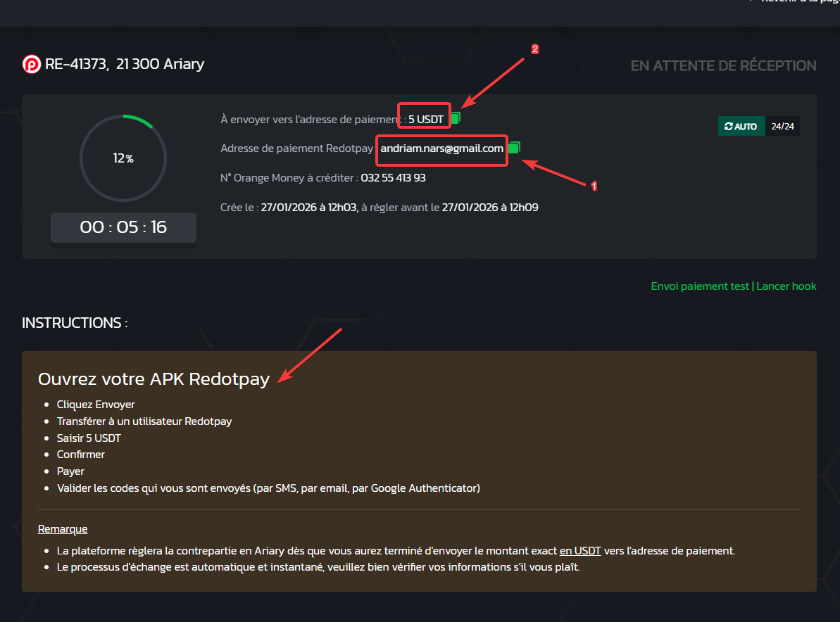Image resolution: width=840 pixels, height=622 pixels.
Task: Click the 5 USDT amount value
Action: pos(426,120)
